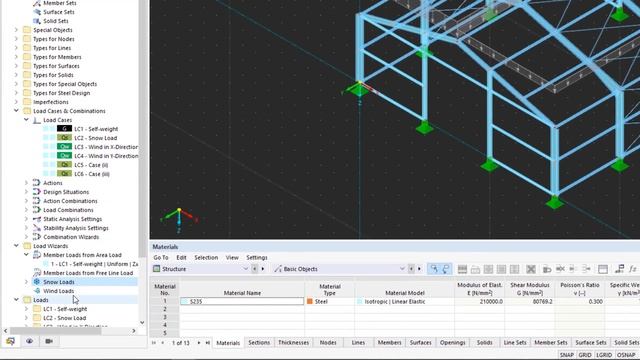
Task: Click navigator vertical scrollbar down arrow
Action: coord(142,322)
